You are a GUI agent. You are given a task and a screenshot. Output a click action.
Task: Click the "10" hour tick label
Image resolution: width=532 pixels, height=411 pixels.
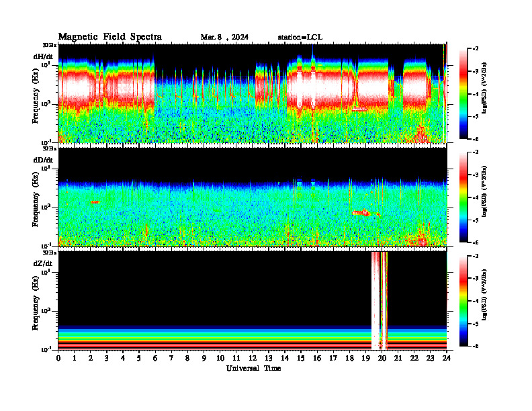pos(220,358)
